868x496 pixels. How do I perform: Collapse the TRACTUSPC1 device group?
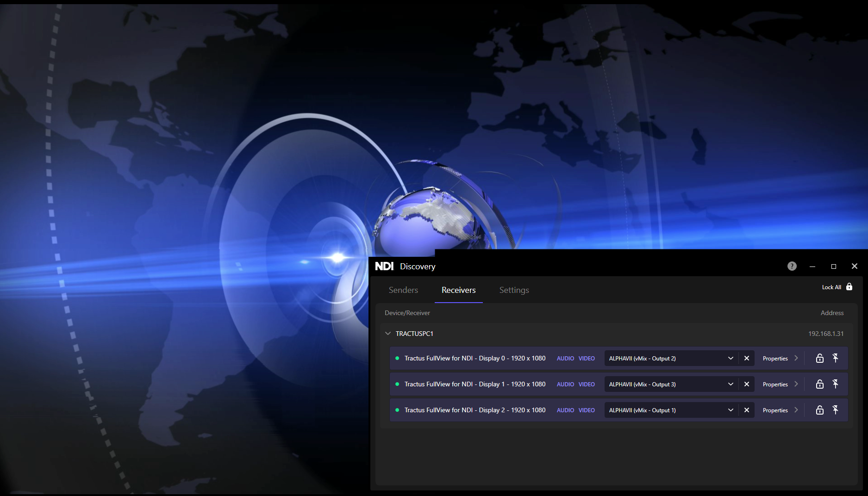pos(388,334)
